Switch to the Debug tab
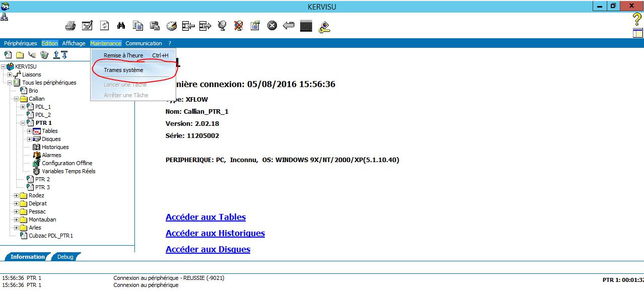 coord(65,257)
